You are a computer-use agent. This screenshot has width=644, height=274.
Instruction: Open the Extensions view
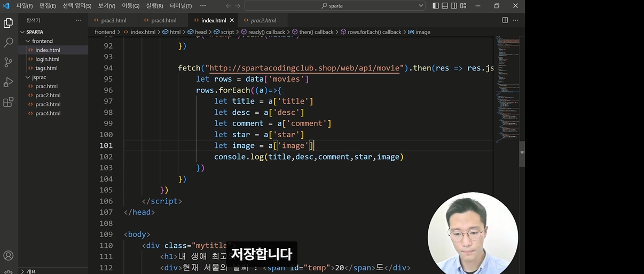[9, 101]
